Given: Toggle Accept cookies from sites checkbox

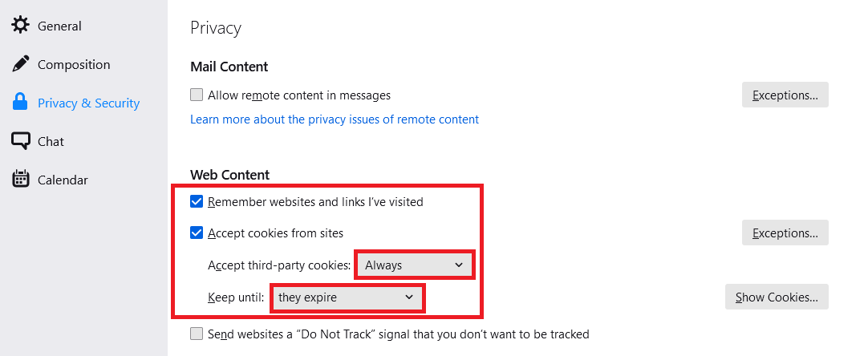Looking at the screenshot, I should 197,233.
